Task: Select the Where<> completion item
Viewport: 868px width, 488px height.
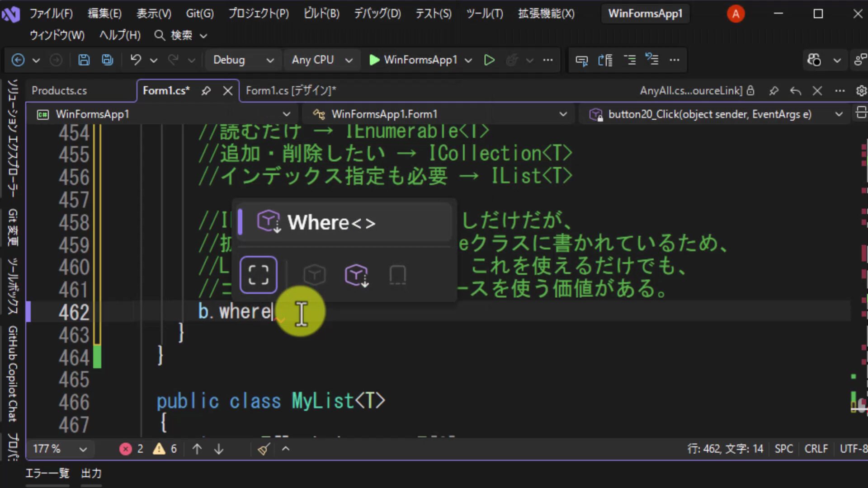Action: point(344,222)
